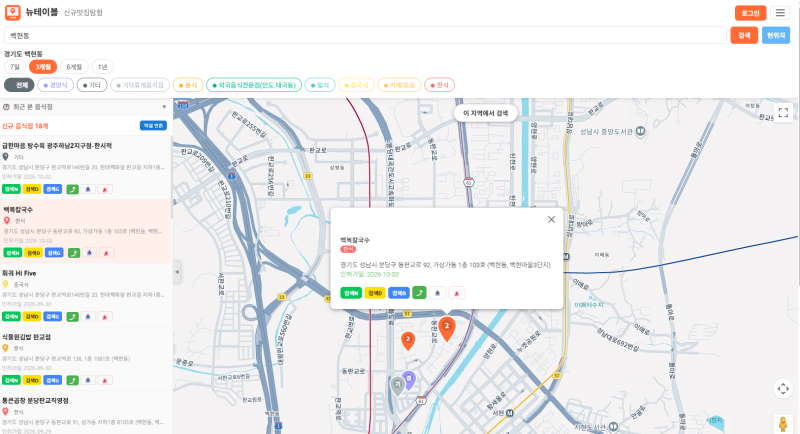
Task: Toggle the 분식 category chip
Action: 188,85
